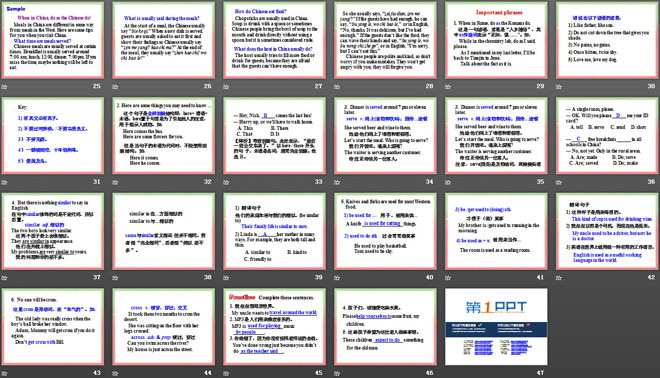Open slide 47 with 第1PPT logo
This screenshot has width=660, height=378.
[496, 327]
